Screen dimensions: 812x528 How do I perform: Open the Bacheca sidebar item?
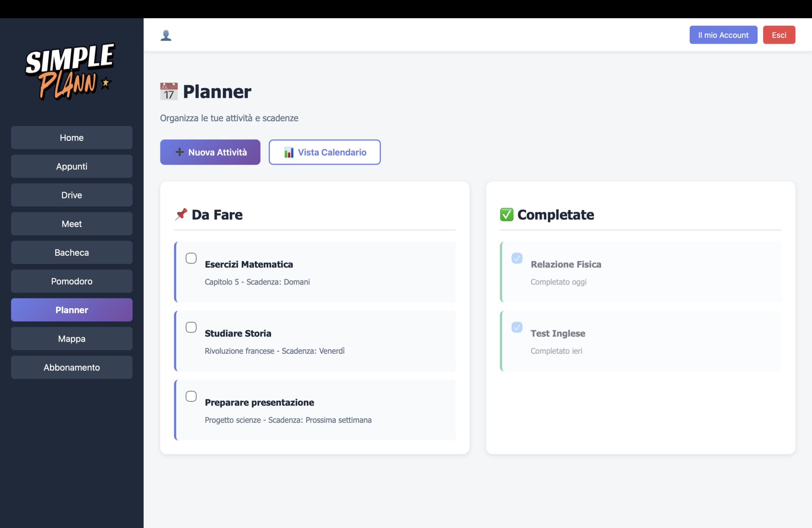pyautogui.click(x=72, y=252)
